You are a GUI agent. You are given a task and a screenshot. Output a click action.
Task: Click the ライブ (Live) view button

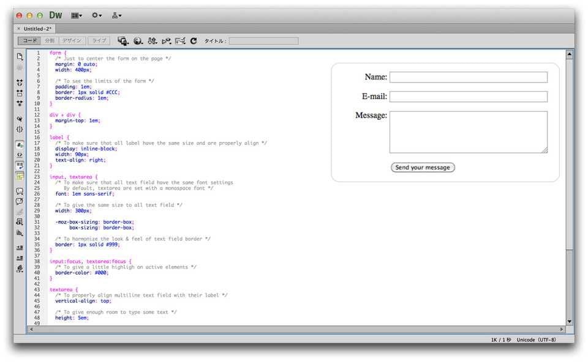[99, 41]
